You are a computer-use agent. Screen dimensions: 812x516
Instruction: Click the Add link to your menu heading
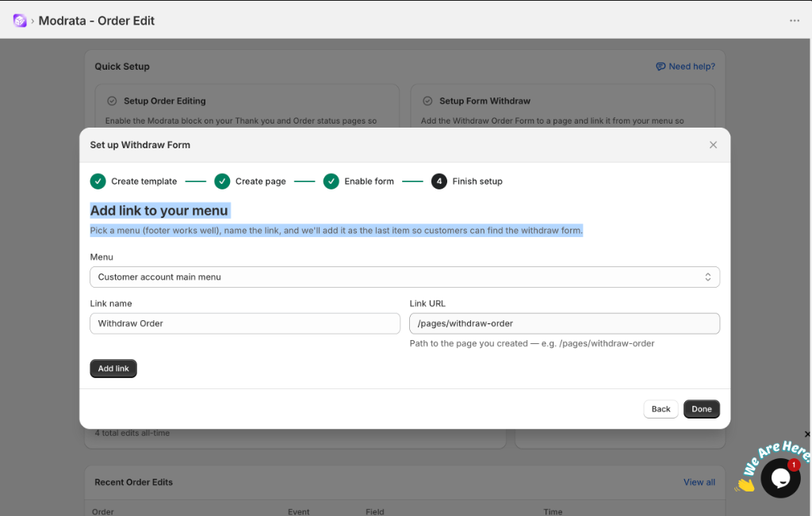[159, 211]
